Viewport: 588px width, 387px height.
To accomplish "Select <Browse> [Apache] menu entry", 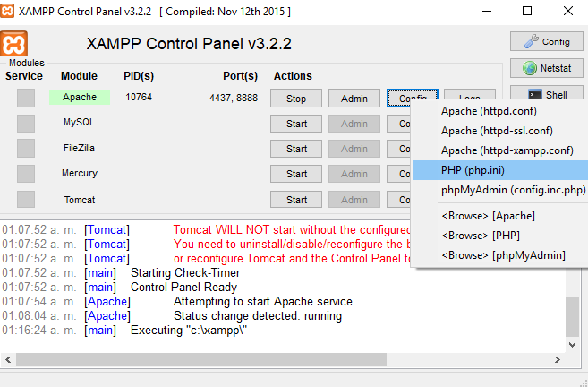I will (500, 216).
